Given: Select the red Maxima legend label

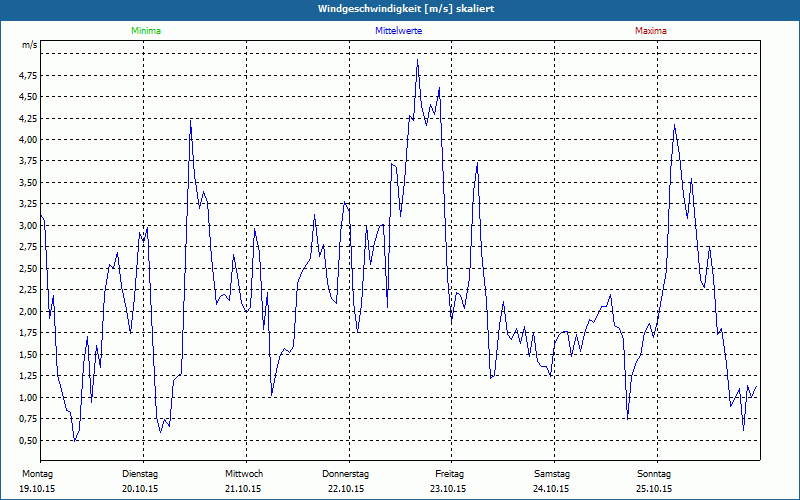Looking at the screenshot, I should click(651, 31).
